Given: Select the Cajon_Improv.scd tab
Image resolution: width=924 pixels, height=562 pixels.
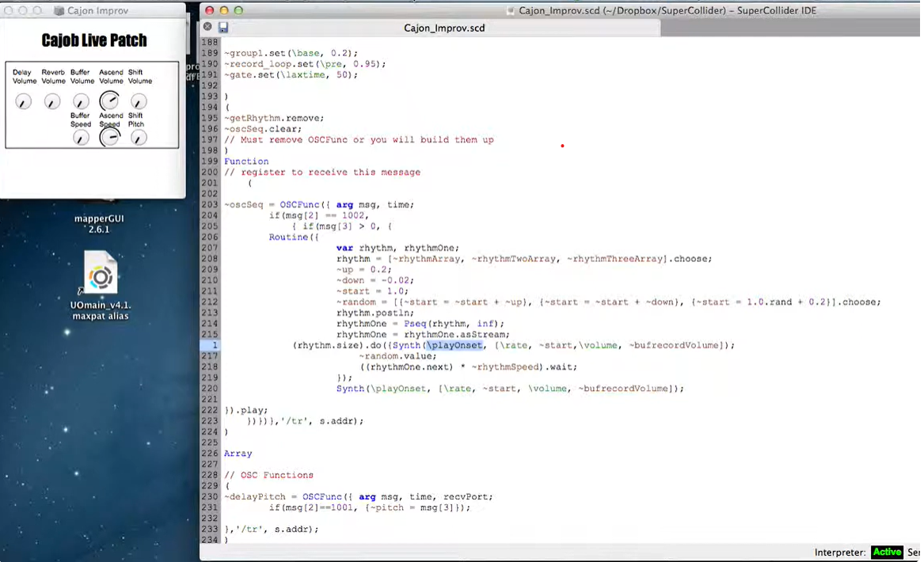Looking at the screenshot, I should (443, 28).
